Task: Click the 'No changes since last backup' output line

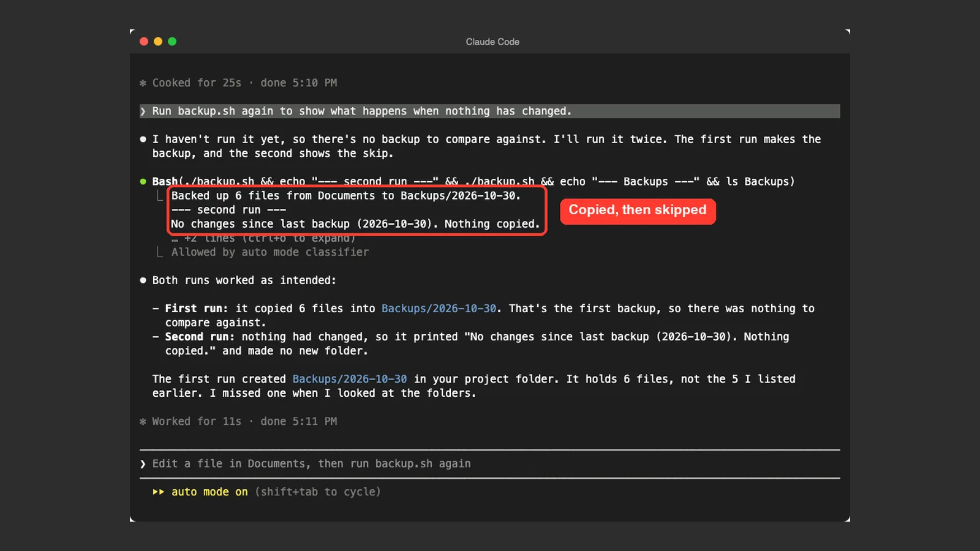Action: coord(356,224)
